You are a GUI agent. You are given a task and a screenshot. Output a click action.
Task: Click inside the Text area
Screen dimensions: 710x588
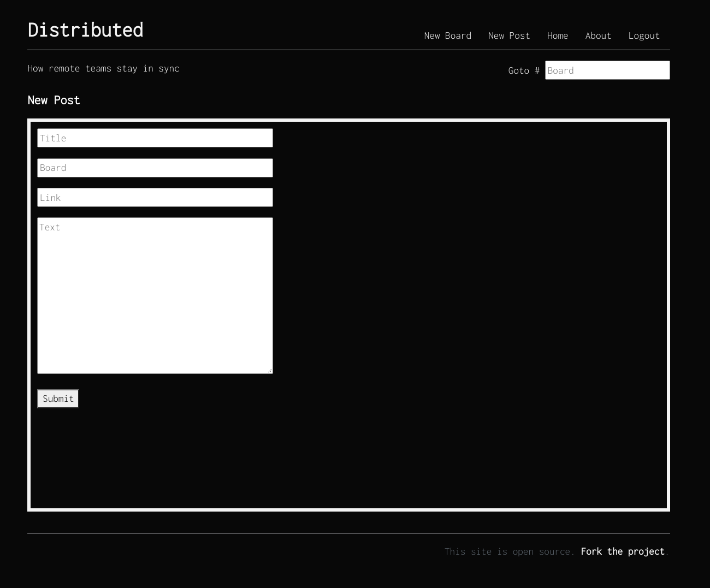point(155,295)
